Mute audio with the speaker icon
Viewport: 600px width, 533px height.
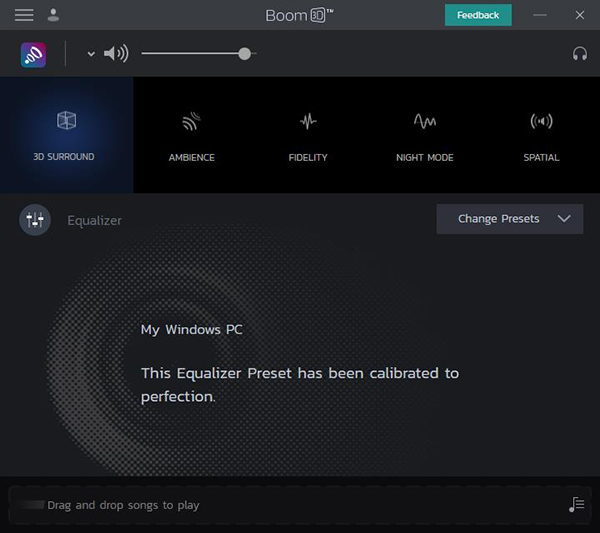116,54
